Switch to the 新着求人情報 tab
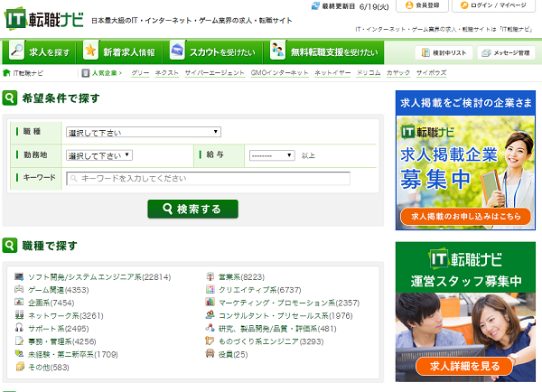Screen dimensions: 542x392 (120, 52)
